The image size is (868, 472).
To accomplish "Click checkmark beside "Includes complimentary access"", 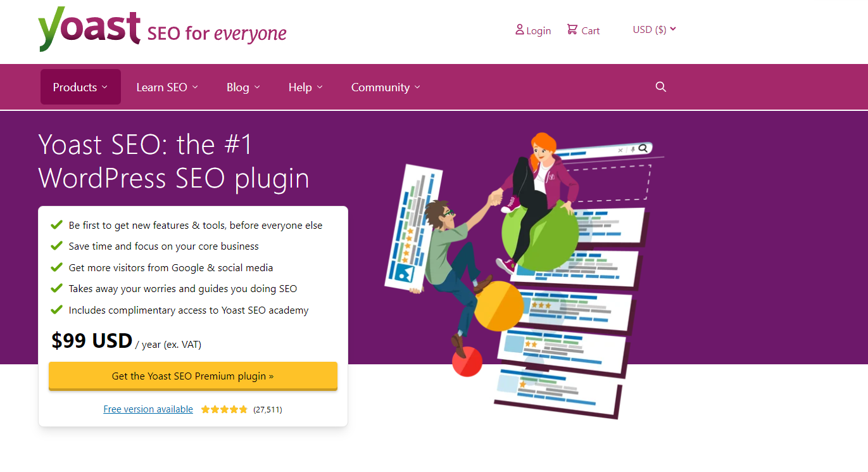I will [57, 310].
